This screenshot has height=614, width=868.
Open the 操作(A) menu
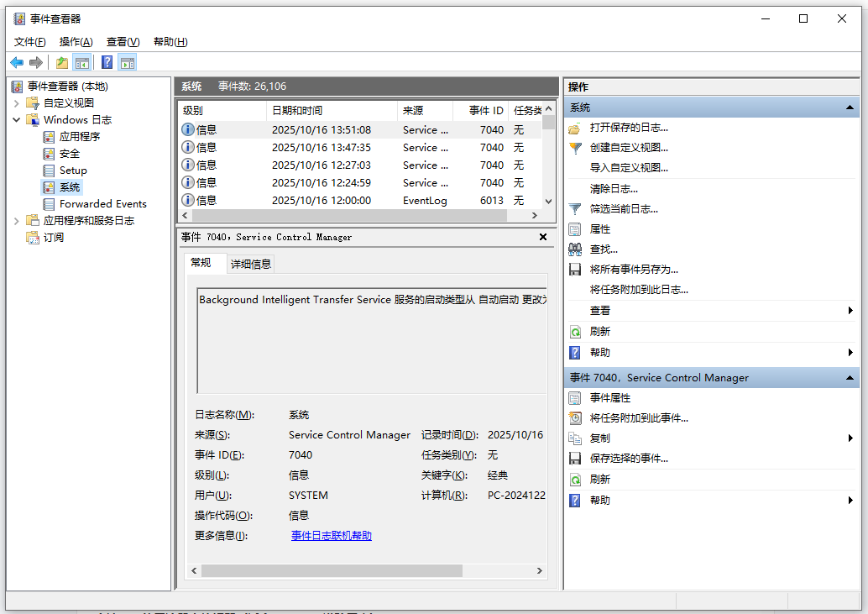click(x=76, y=42)
